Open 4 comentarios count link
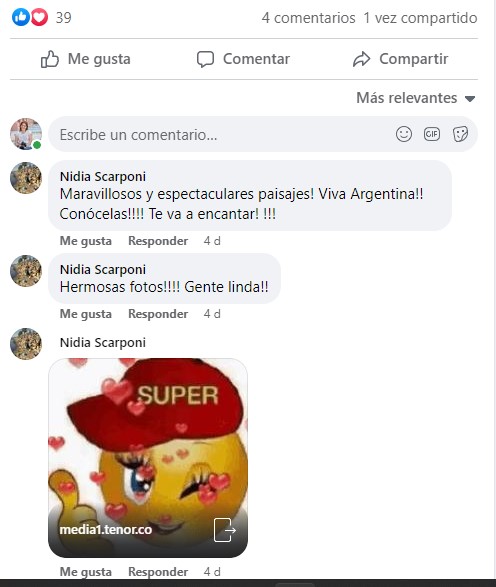Image resolution: width=496 pixels, height=587 pixels. tap(308, 18)
